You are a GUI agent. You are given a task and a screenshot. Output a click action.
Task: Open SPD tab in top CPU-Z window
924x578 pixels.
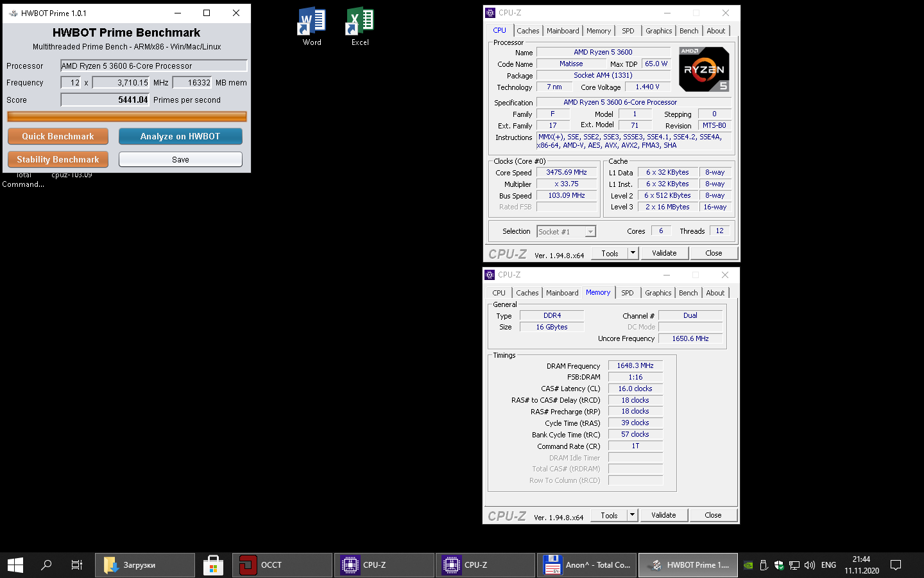tap(628, 31)
